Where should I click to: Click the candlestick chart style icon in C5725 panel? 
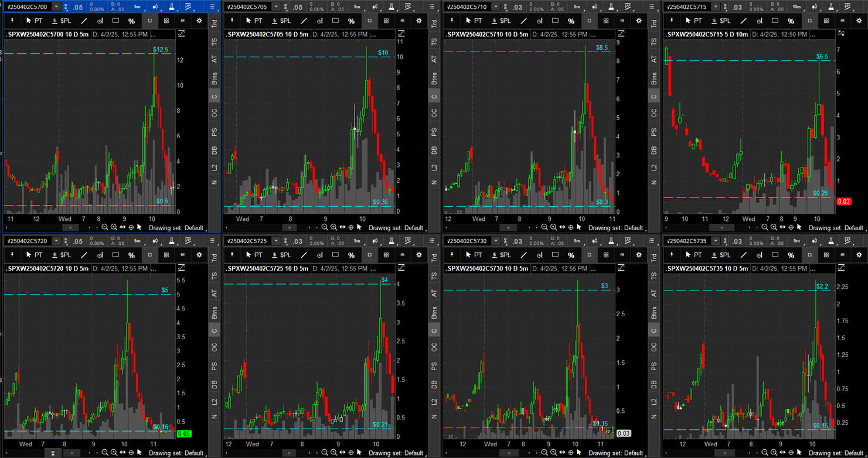coord(375,241)
